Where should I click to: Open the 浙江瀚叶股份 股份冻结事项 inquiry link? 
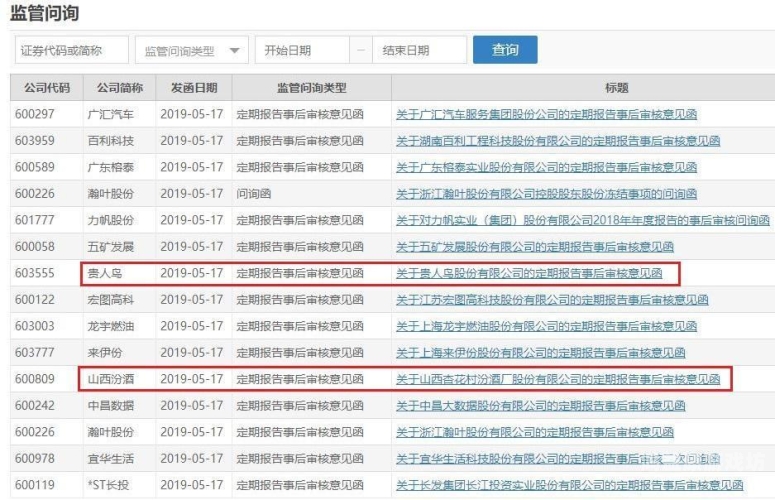click(546, 194)
